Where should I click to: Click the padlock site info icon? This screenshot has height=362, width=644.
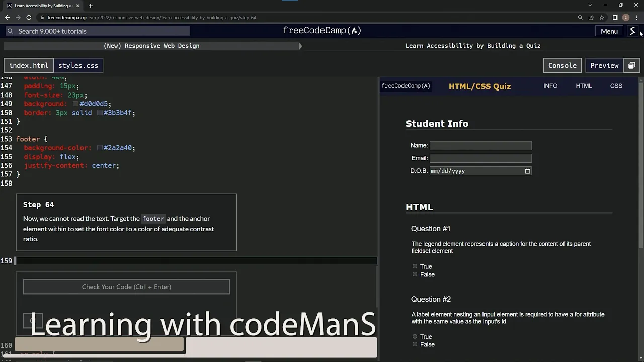(x=43, y=18)
